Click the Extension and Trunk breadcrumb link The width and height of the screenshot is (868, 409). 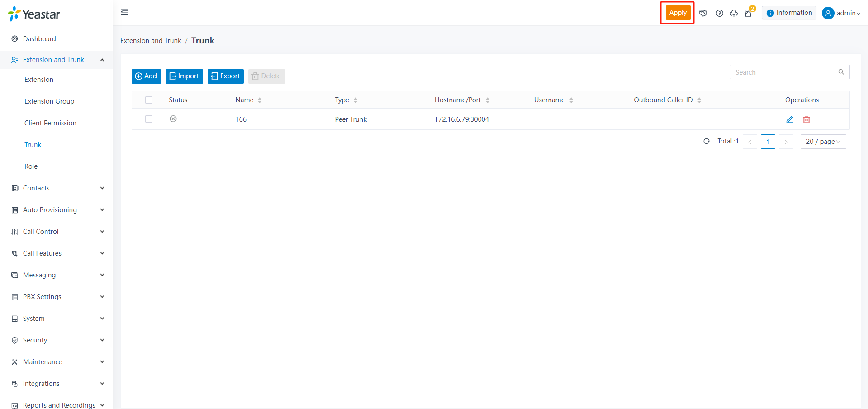151,41
